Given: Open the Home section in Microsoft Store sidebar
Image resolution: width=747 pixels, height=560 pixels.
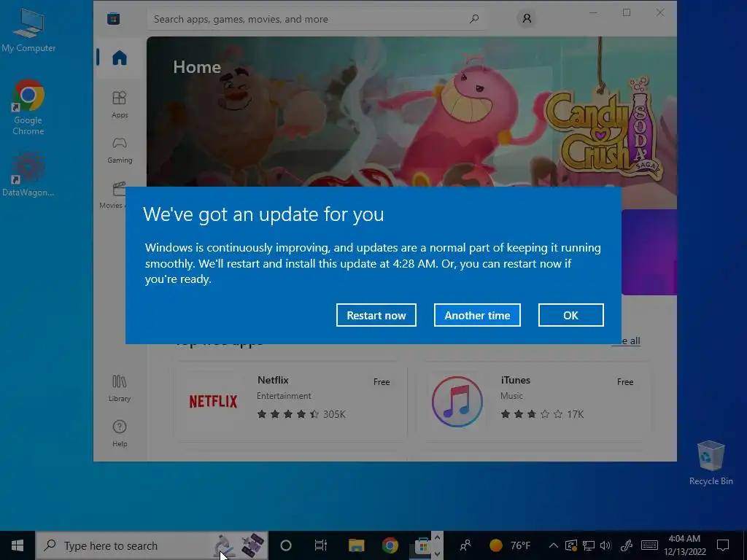Looking at the screenshot, I should [119, 58].
